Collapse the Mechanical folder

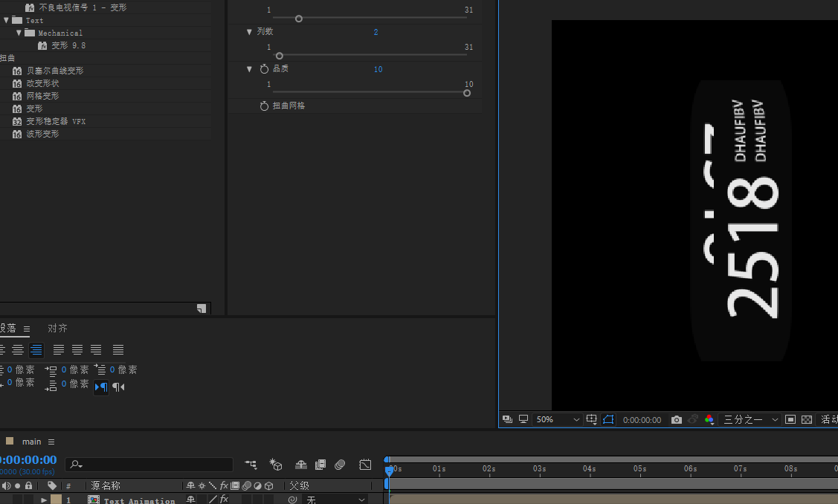click(19, 33)
